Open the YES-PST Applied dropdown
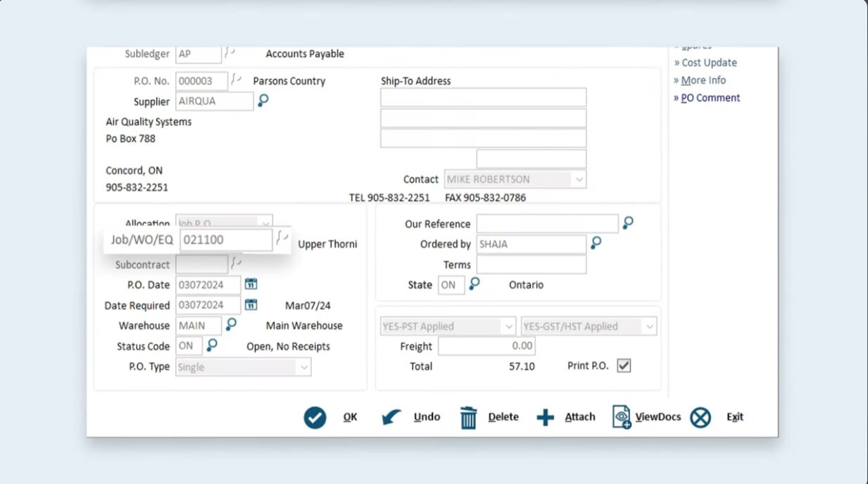The height and width of the screenshot is (484, 868). tap(509, 327)
